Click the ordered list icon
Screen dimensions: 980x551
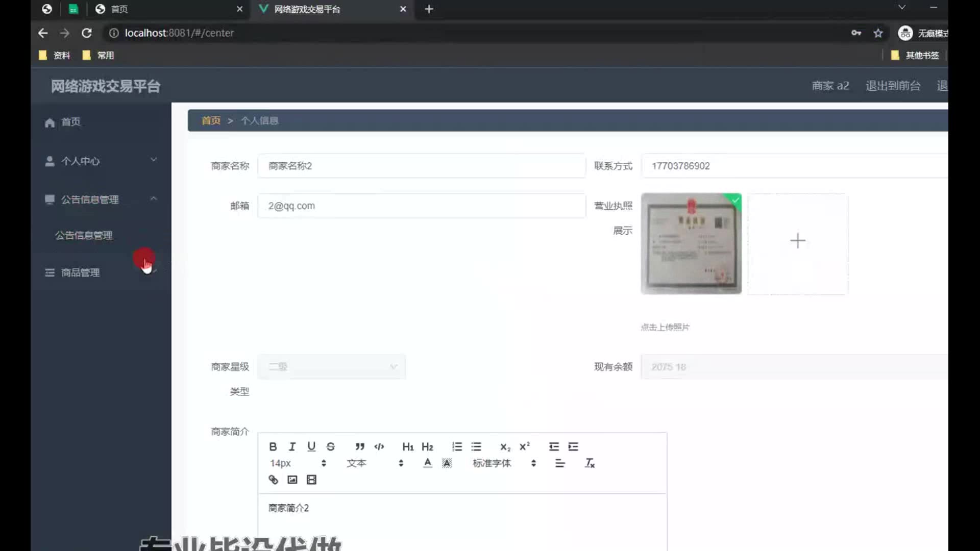pos(457,447)
